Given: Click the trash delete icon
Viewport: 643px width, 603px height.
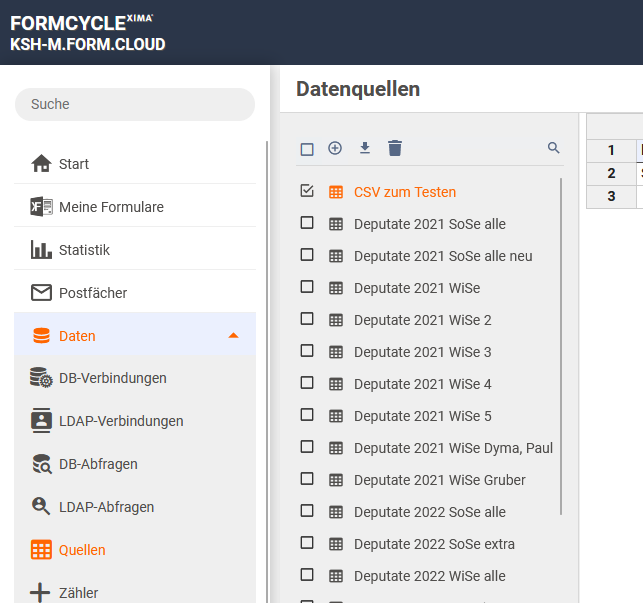Looking at the screenshot, I should [395, 148].
